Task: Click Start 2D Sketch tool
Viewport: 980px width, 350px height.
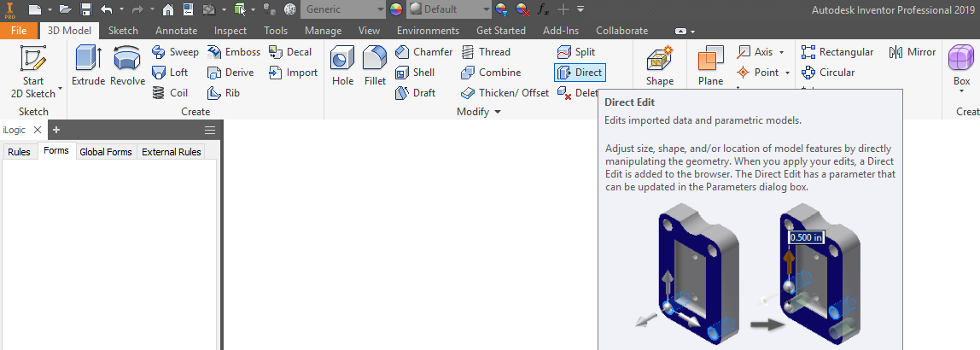Action: click(33, 73)
